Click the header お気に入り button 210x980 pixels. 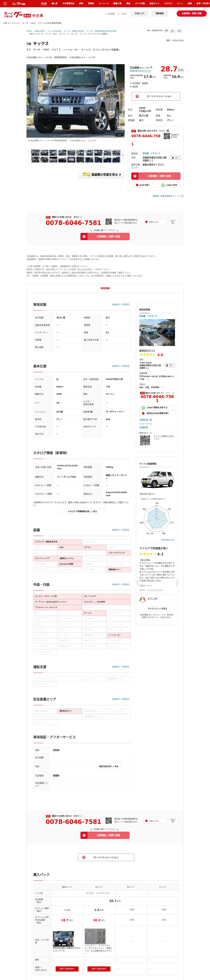pos(140,14)
